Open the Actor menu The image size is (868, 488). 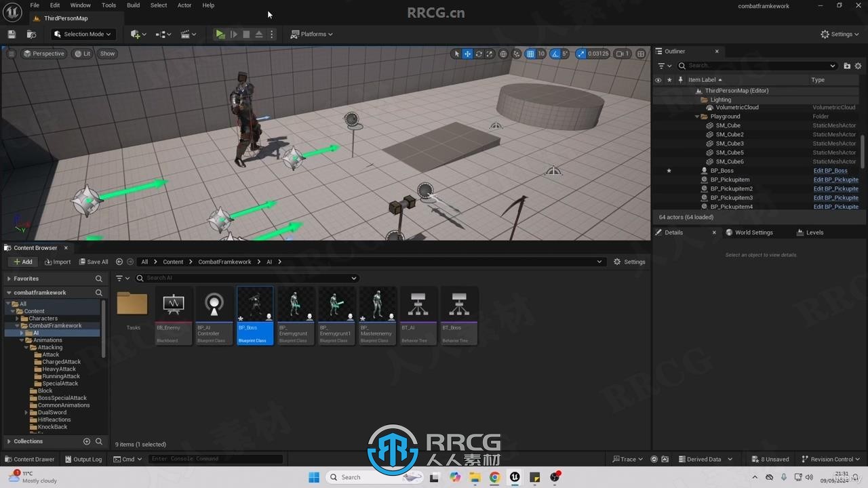tap(184, 5)
